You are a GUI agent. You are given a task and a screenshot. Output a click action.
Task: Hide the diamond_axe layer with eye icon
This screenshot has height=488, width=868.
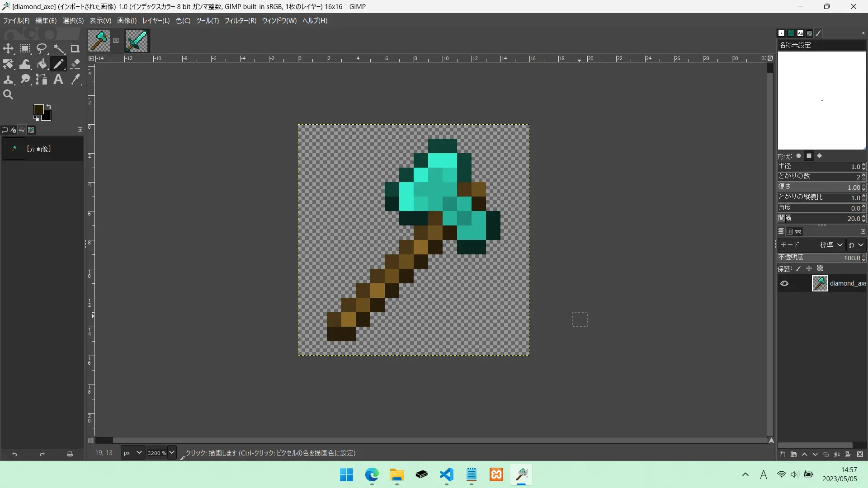pyautogui.click(x=784, y=283)
